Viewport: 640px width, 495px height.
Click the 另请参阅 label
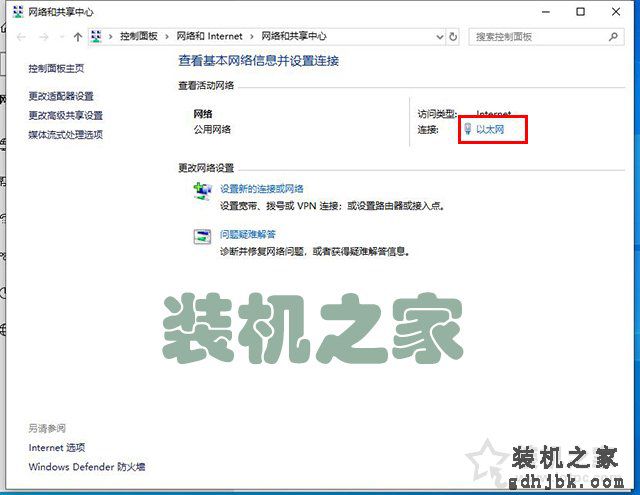click(47, 428)
